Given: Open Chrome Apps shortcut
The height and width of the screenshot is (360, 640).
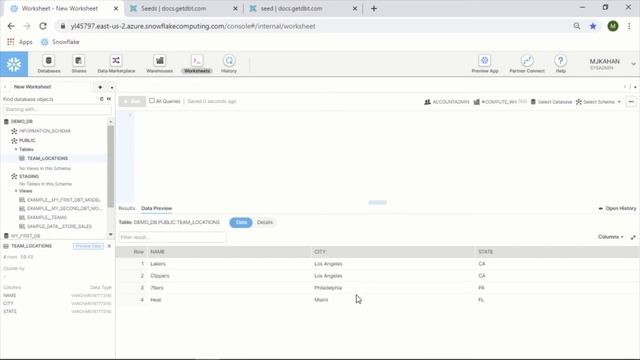Looking at the screenshot, I should [20, 42].
